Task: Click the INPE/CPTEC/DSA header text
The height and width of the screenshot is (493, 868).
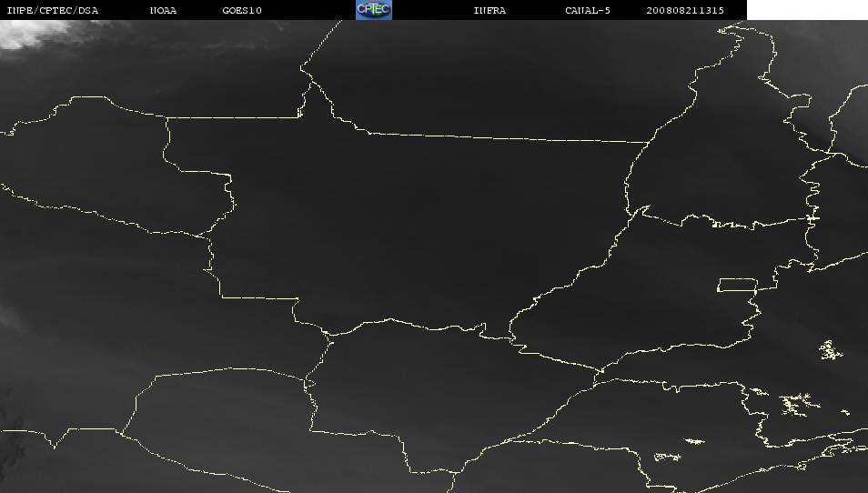Action: point(53,11)
